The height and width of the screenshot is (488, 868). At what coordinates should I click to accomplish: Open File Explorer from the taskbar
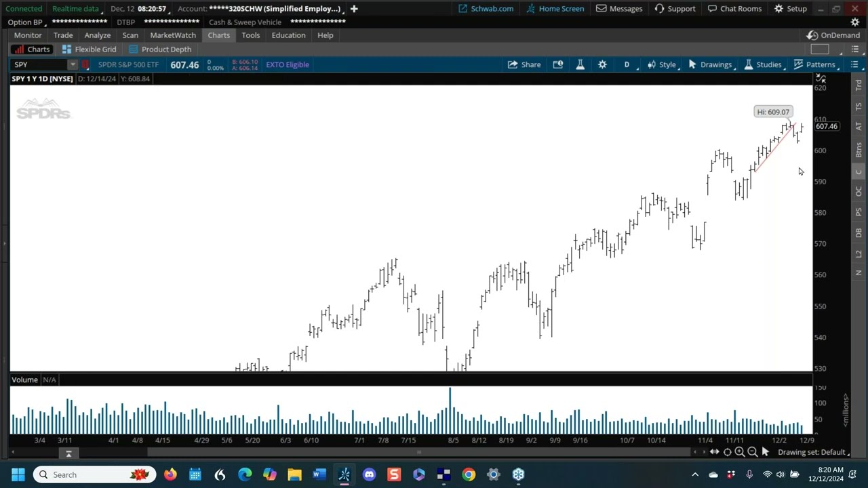(x=294, y=474)
